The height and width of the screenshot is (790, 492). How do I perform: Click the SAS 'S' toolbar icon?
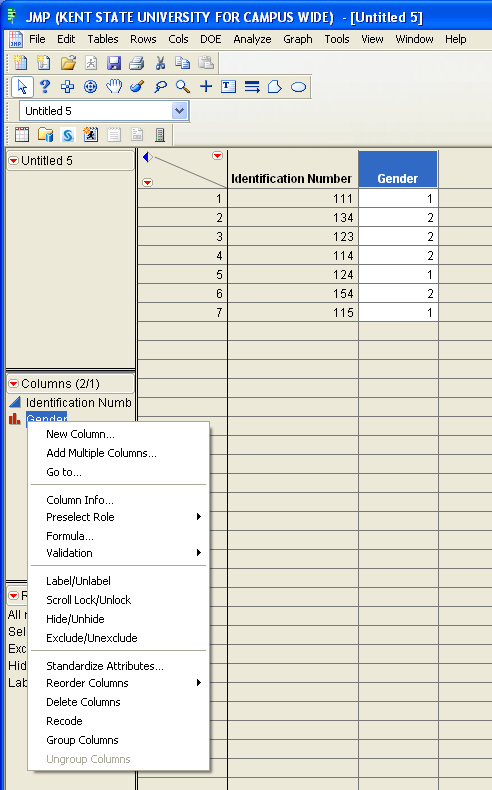click(x=67, y=135)
